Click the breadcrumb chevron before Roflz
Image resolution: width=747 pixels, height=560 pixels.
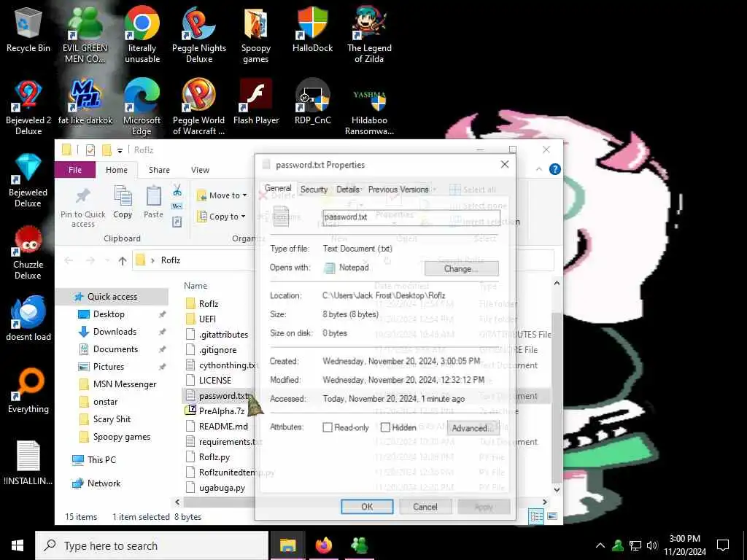point(152,260)
